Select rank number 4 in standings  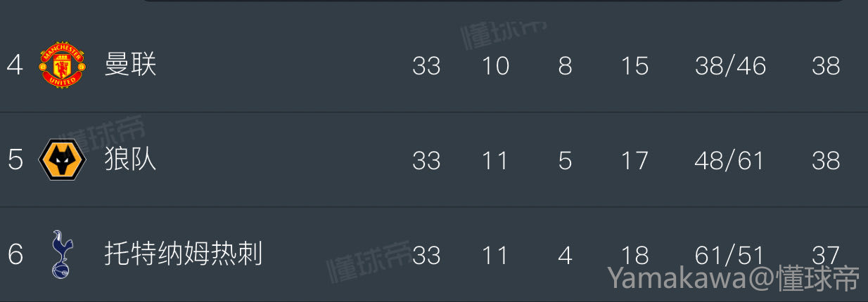[x=15, y=65]
